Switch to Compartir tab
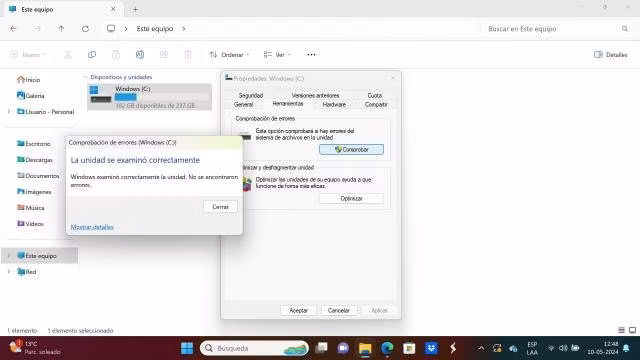This screenshot has height=360, width=640. 376,104
